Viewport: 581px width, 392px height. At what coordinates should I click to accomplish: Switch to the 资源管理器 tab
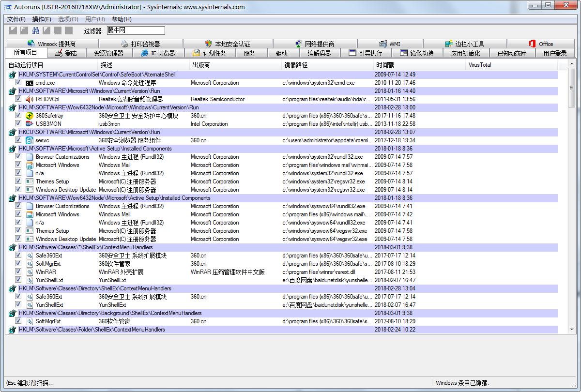tap(109, 53)
